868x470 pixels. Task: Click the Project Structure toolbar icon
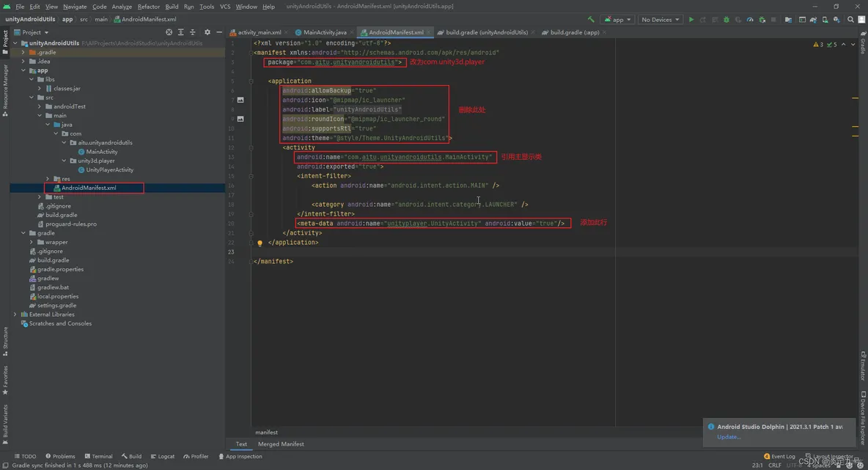pos(788,19)
